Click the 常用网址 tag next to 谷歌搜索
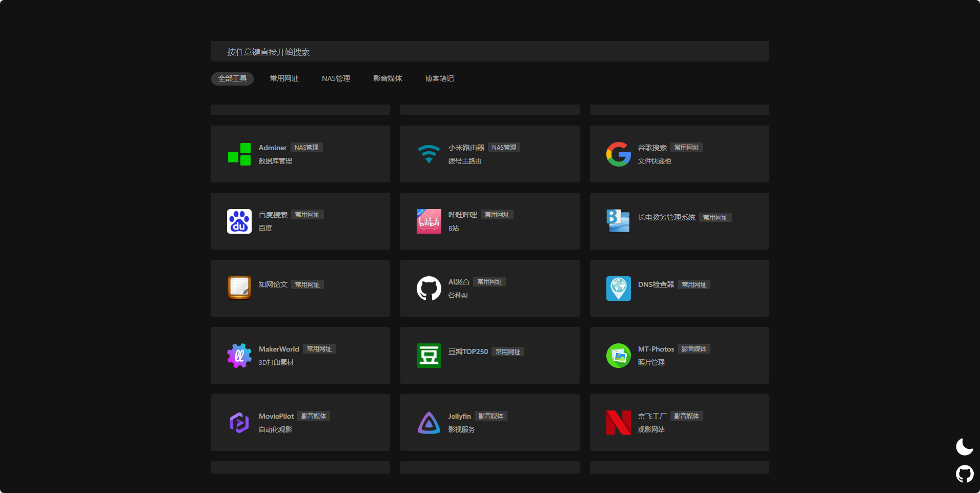Screen dimensions: 980x493 687,148
